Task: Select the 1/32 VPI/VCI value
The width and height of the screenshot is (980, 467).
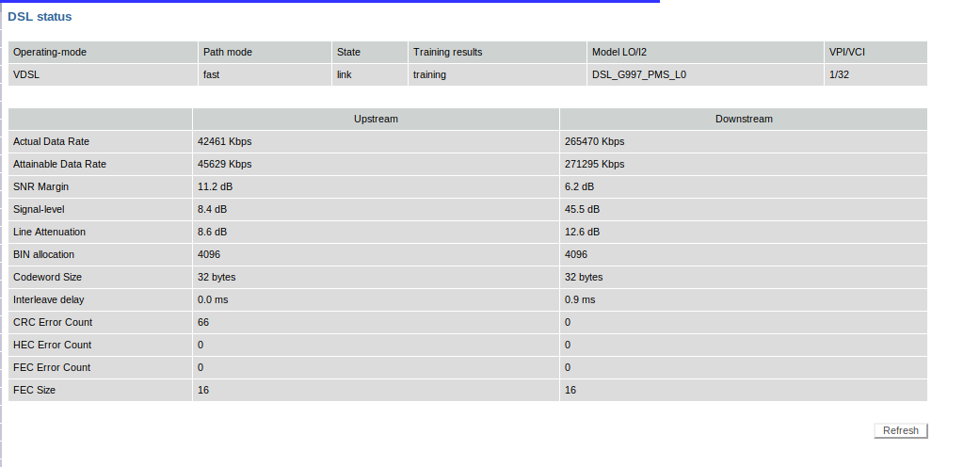Action: 839,74
